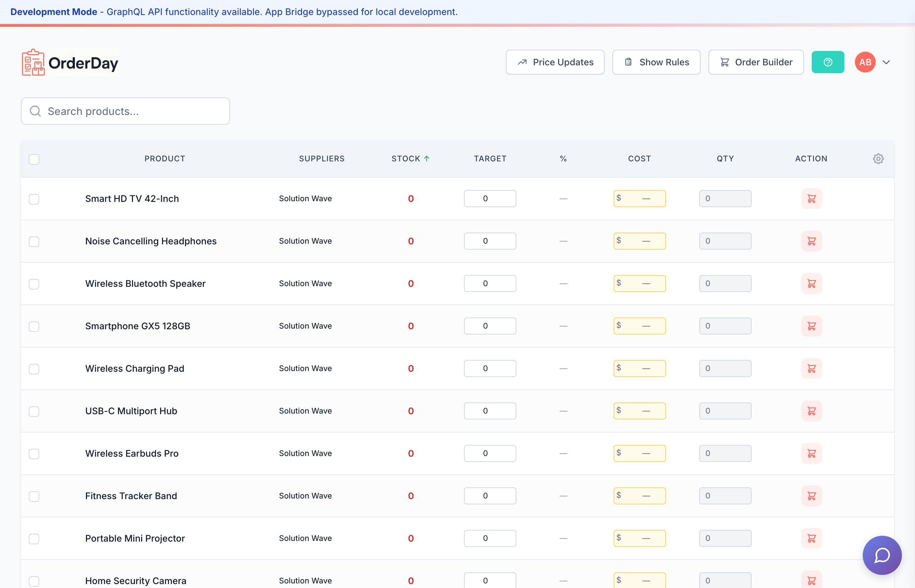Add Smart HD TV 42-Inch to cart
This screenshot has height=588, width=915.
click(811, 199)
